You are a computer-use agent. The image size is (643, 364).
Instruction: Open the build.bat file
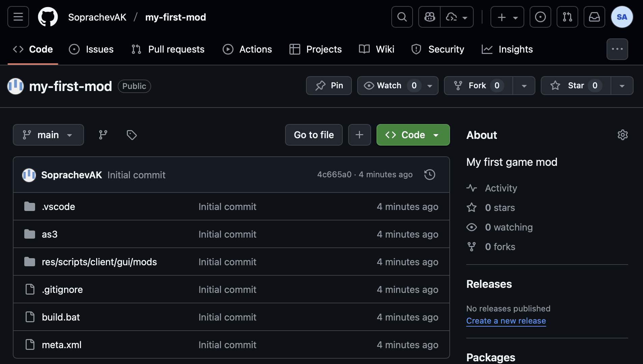click(x=61, y=317)
